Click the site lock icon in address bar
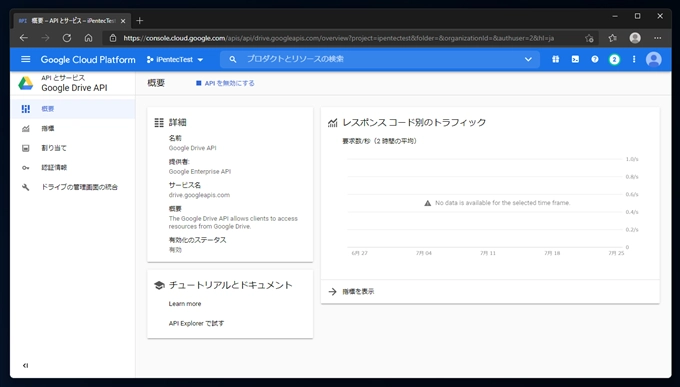Screen dimensions: 680x387 click(113, 38)
